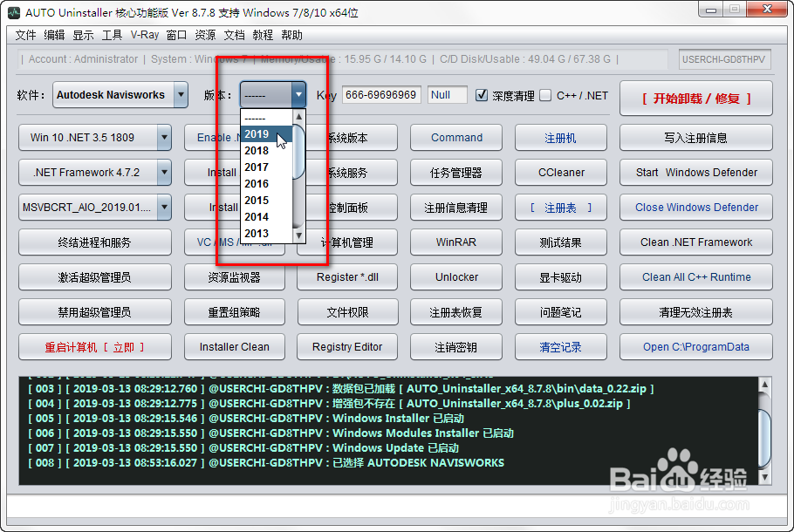Open 注册机 button
Image resolution: width=794 pixels, height=532 pixels.
[560, 138]
